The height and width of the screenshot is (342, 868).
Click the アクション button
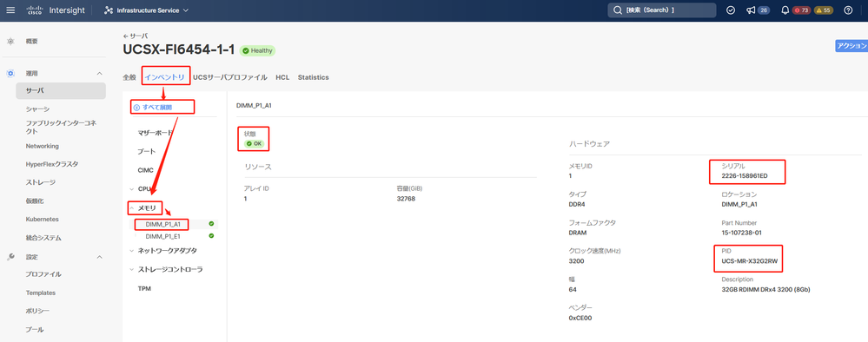[851, 46]
